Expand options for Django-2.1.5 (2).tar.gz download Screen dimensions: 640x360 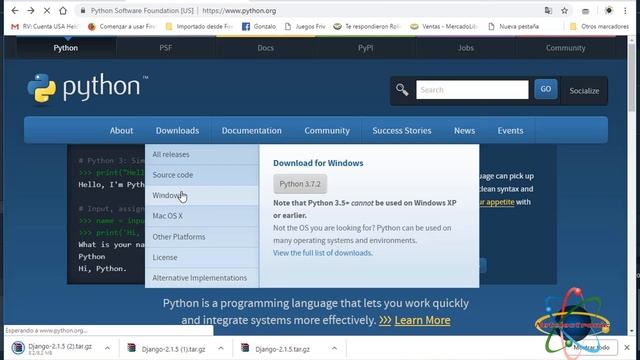point(107,348)
